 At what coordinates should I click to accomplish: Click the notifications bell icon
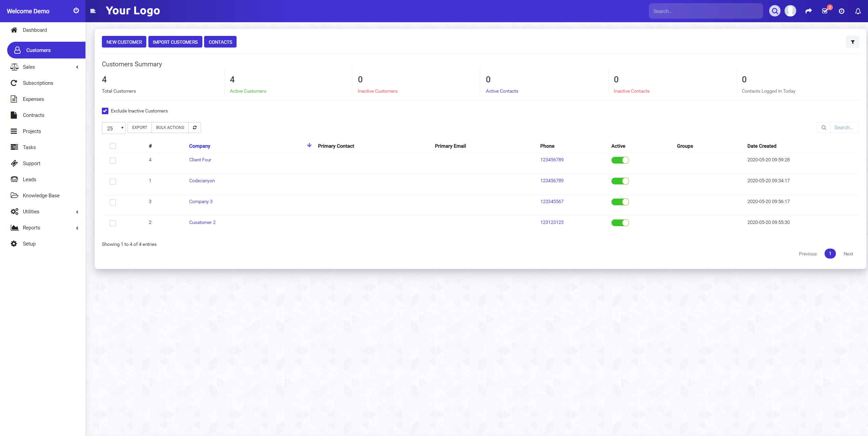point(858,11)
